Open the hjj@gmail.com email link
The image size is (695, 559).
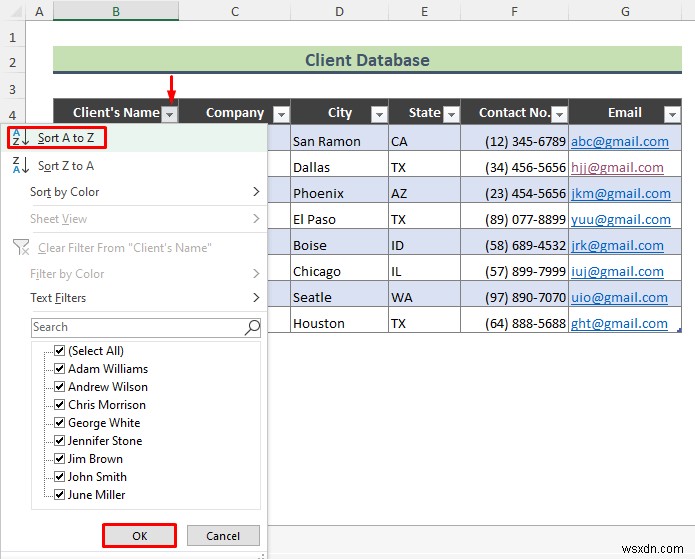tap(617, 168)
